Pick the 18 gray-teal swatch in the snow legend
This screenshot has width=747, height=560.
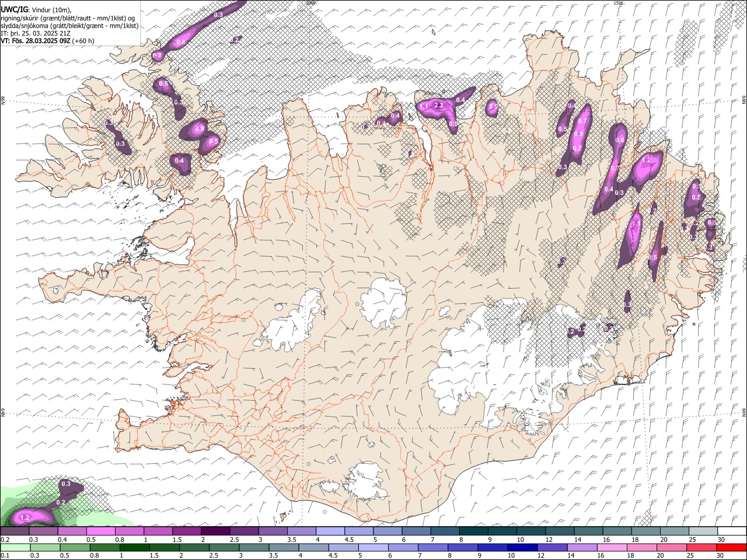[645, 531]
